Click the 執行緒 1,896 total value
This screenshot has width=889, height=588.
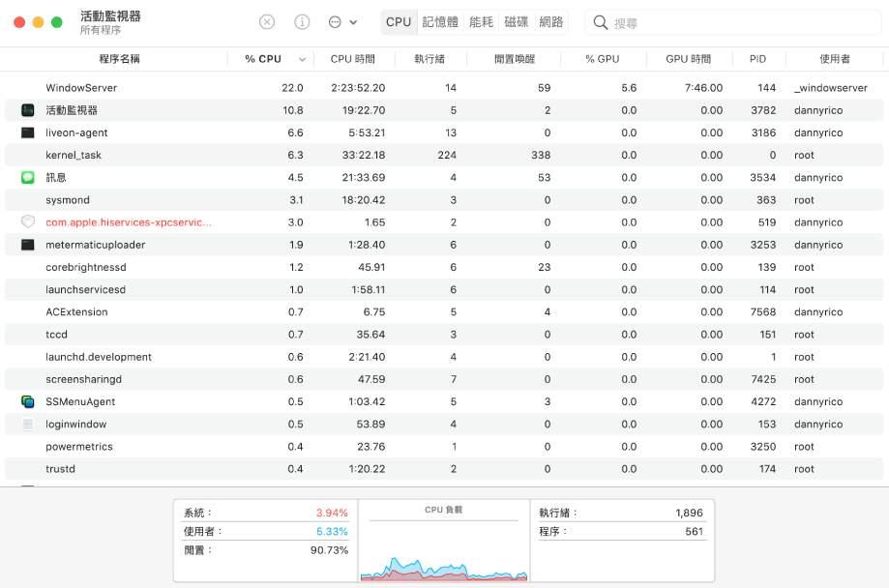pyautogui.click(x=689, y=513)
